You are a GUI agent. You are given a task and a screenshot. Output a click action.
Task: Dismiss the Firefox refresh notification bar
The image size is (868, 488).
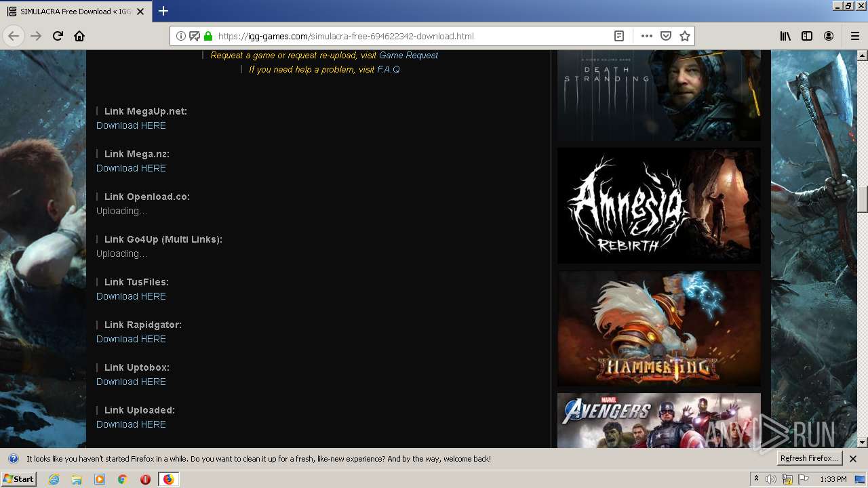click(853, 459)
